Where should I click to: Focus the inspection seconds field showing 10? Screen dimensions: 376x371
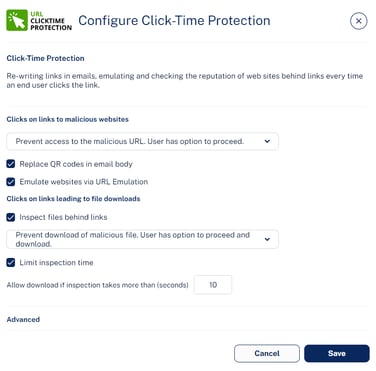pos(213,285)
